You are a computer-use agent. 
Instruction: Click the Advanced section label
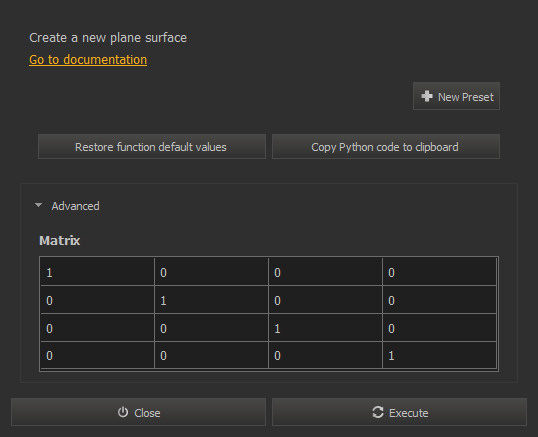coord(75,206)
